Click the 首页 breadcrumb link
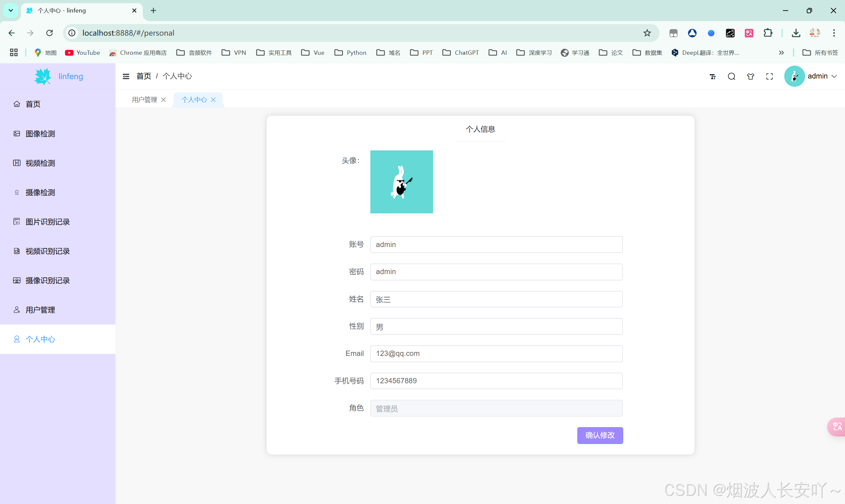This screenshot has height=504, width=845. 143,76
